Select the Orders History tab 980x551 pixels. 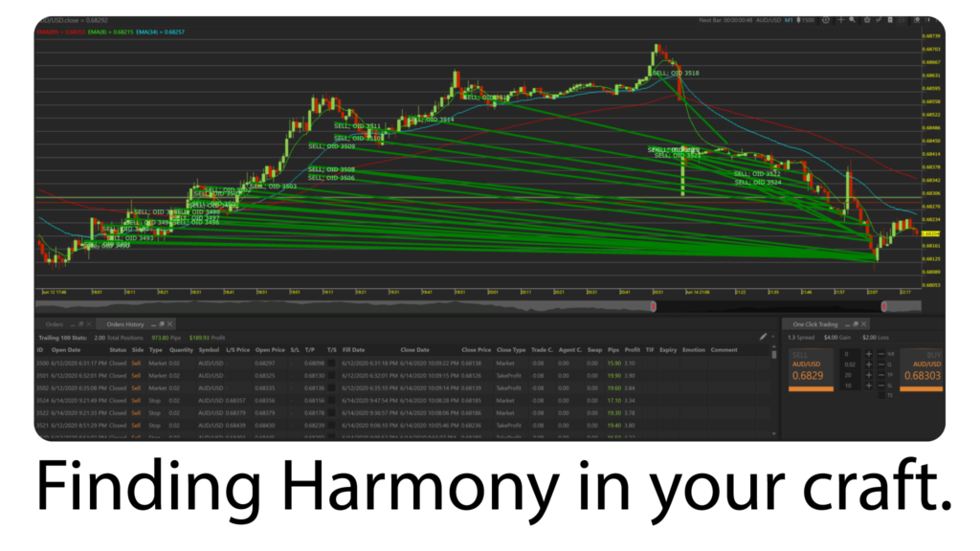click(125, 324)
